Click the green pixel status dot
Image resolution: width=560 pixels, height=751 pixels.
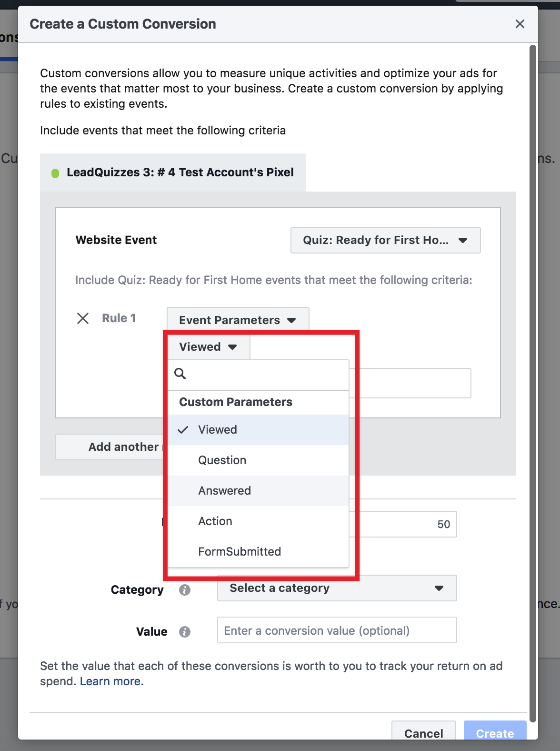(x=55, y=173)
